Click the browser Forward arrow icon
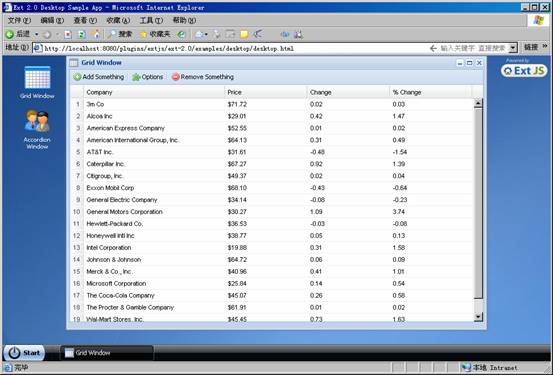Screen dimensions: 553x375 click(47, 34)
